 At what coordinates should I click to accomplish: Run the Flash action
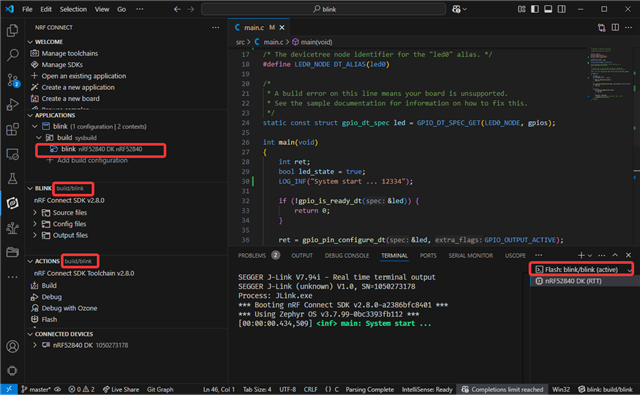click(x=49, y=320)
